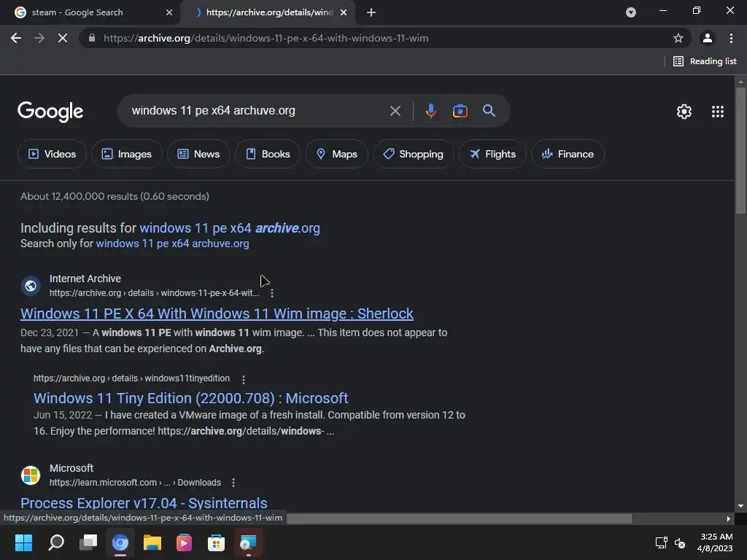Open a new browser tab
747x560 pixels.
371,12
